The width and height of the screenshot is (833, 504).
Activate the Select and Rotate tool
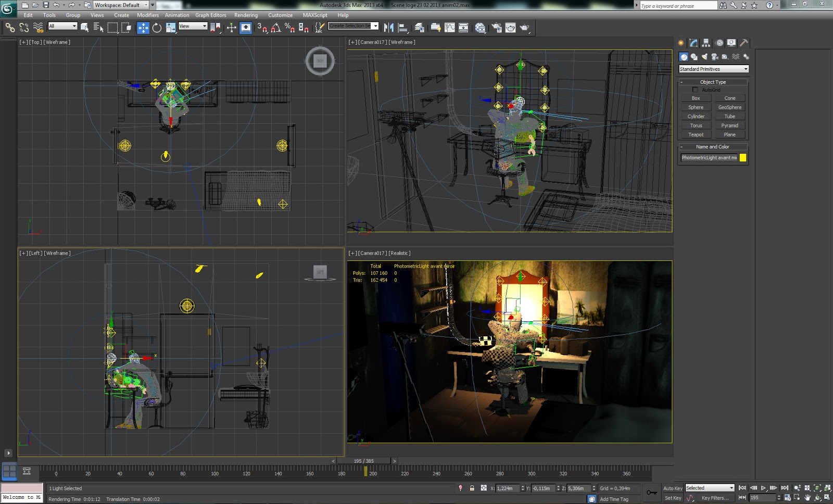[157, 27]
